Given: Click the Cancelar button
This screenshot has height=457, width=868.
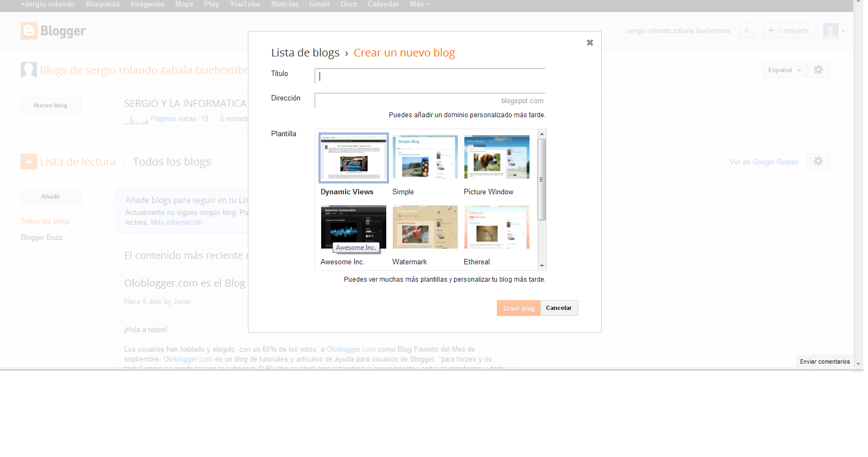Looking at the screenshot, I should coord(559,308).
